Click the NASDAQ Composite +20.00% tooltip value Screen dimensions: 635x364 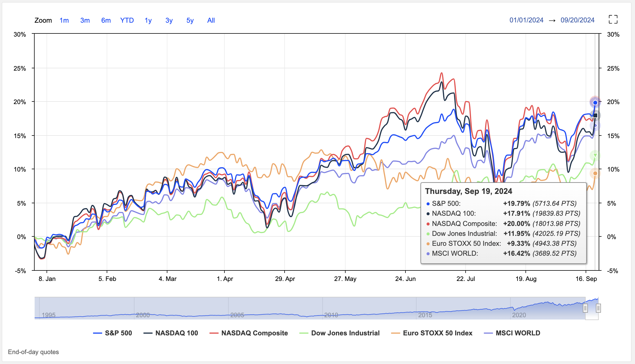516,224
